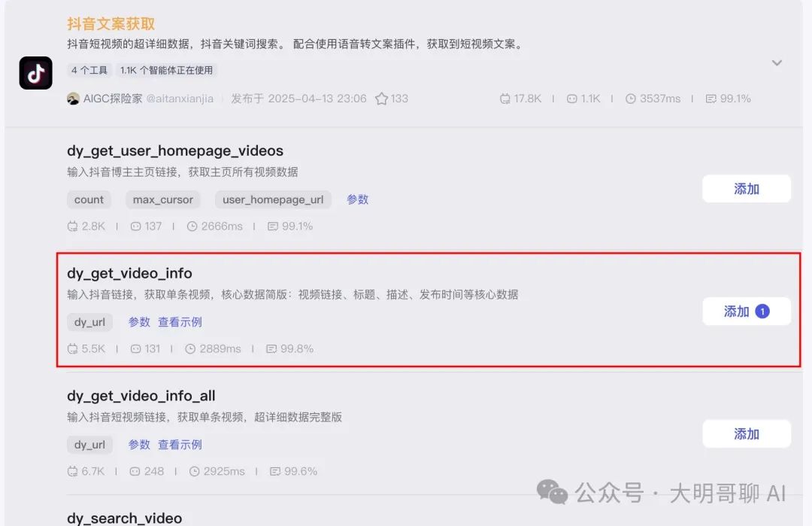Open 查看示例 for dy_get_video_info_all

(x=180, y=445)
